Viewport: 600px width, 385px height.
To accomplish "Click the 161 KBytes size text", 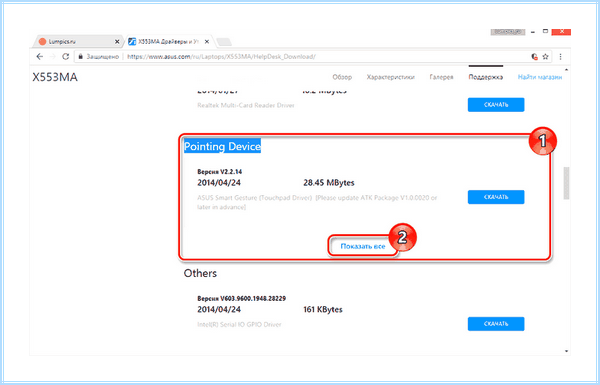I will click(x=323, y=309).
